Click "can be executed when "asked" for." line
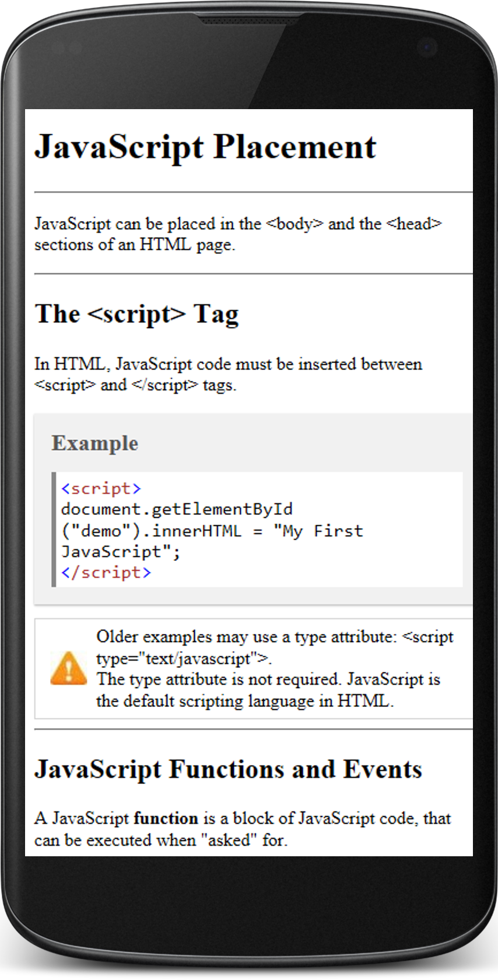Screen dimensions: 498x980 [161, 840]
